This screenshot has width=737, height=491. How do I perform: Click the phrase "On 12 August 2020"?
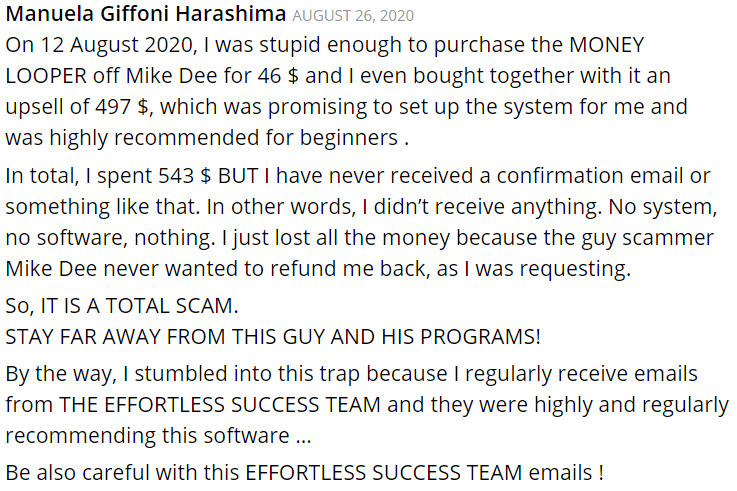click(99, 46)
